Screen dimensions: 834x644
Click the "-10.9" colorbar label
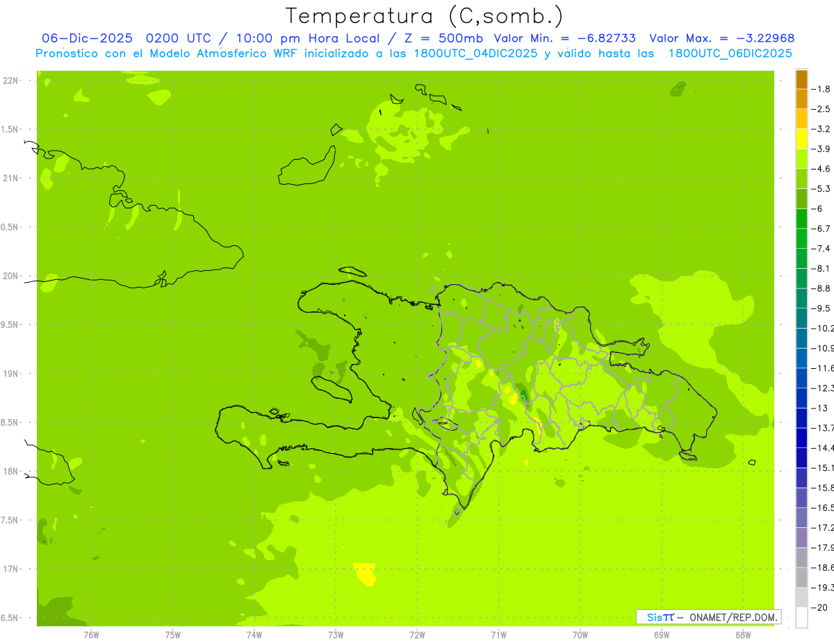coord(822,348)
